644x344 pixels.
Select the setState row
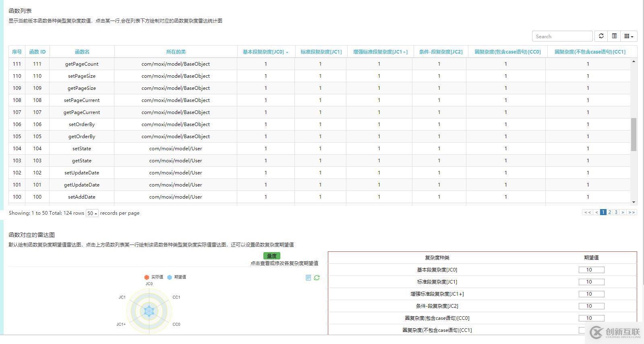click(x=319, y=148)
